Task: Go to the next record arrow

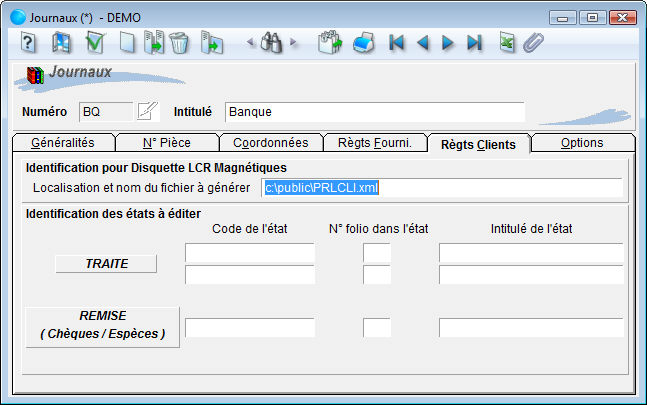Action: (447, 42)
